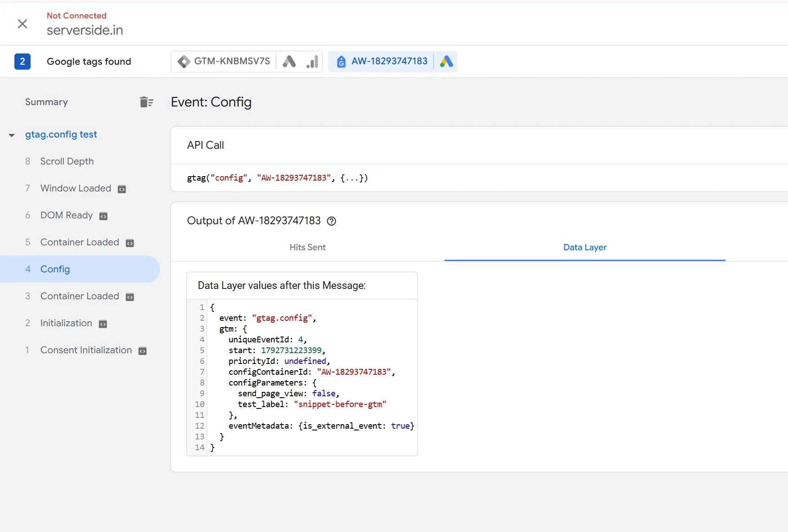Click the Tag Manager diamond icon for GTM-KNBMSV7S
Screen dimensions: 788x532
[x=184, y=62]
